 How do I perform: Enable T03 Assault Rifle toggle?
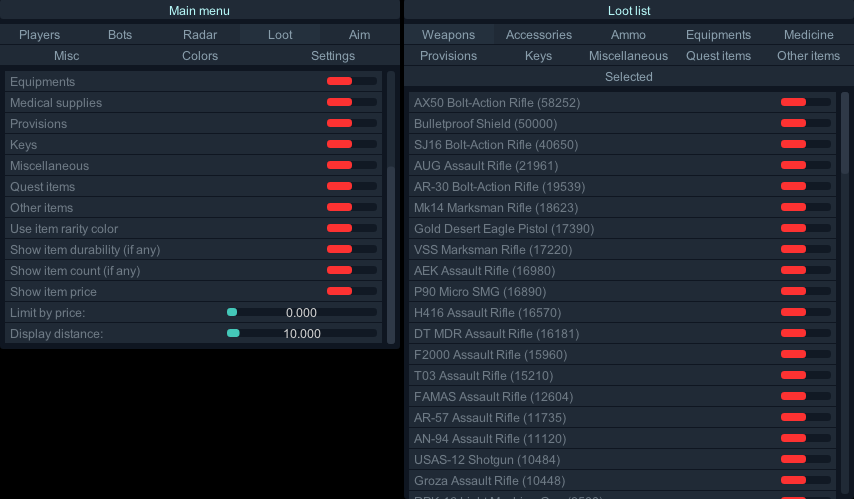point(806,375)
